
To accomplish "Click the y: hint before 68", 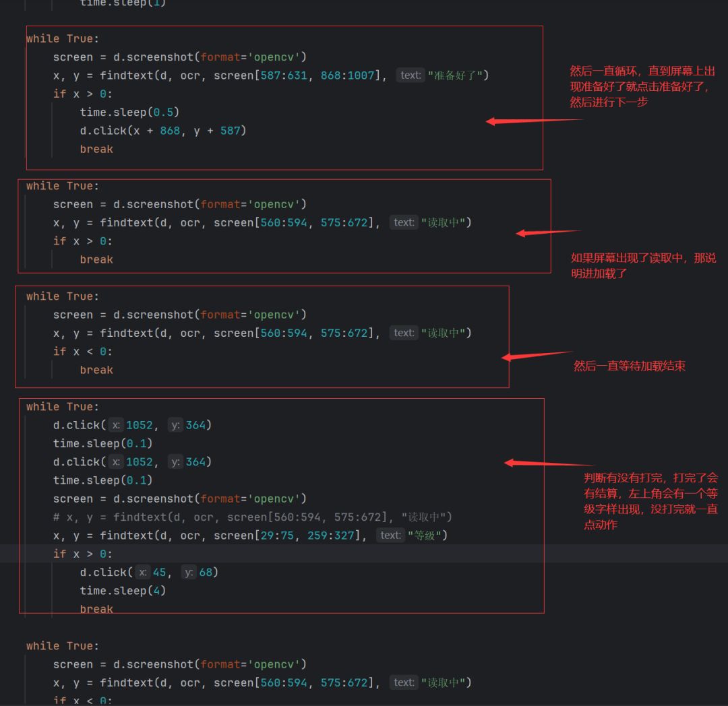I will 189,573.
